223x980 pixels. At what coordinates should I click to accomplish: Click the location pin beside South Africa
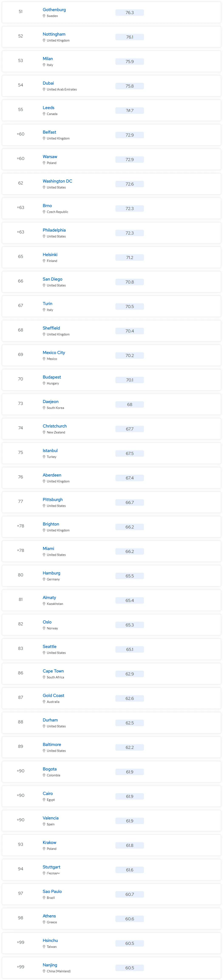pyautogui.click(x=44, y=677)
